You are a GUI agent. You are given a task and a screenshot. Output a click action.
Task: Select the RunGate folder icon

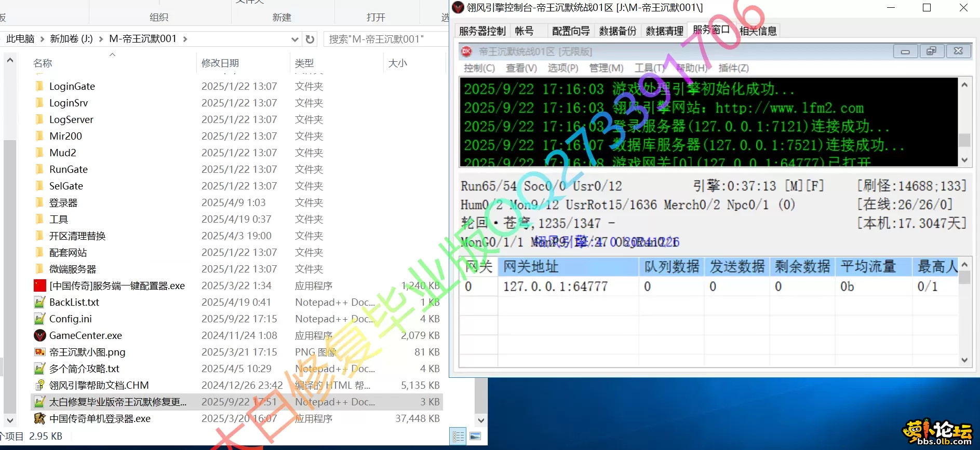pos(39,169)
